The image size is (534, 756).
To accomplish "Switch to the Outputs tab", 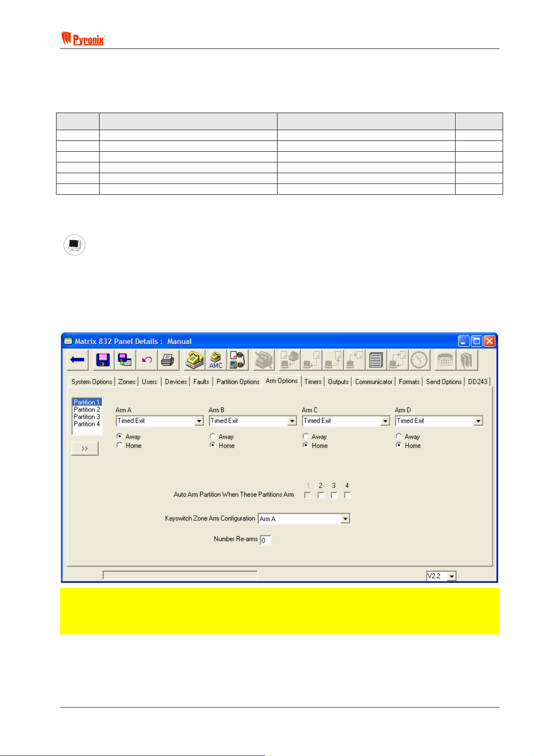I will tap(339, 382).
